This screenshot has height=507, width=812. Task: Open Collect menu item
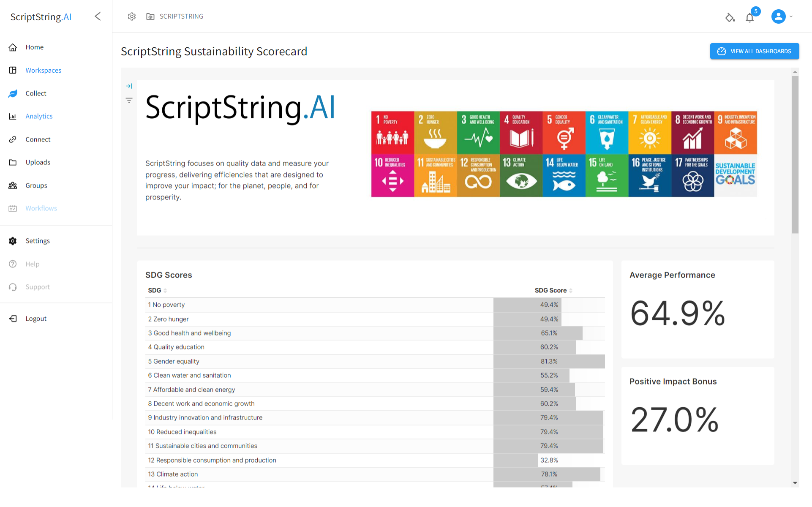point(36,93)
